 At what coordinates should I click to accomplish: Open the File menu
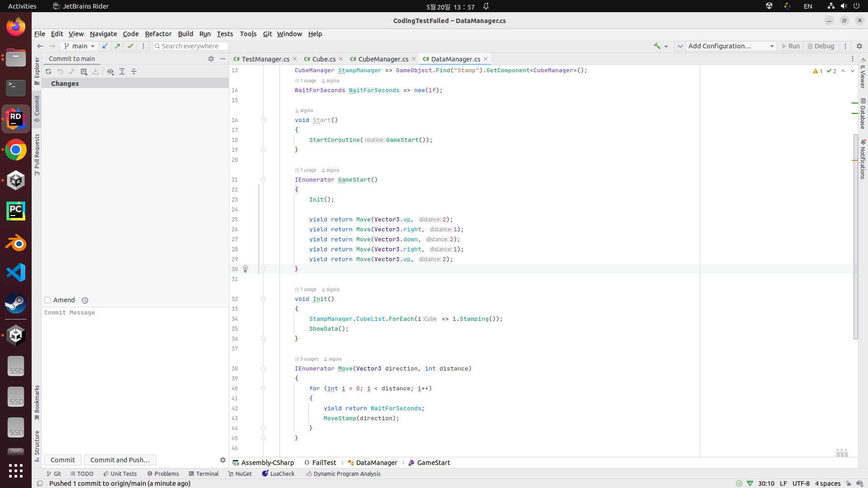pos(40,34)
